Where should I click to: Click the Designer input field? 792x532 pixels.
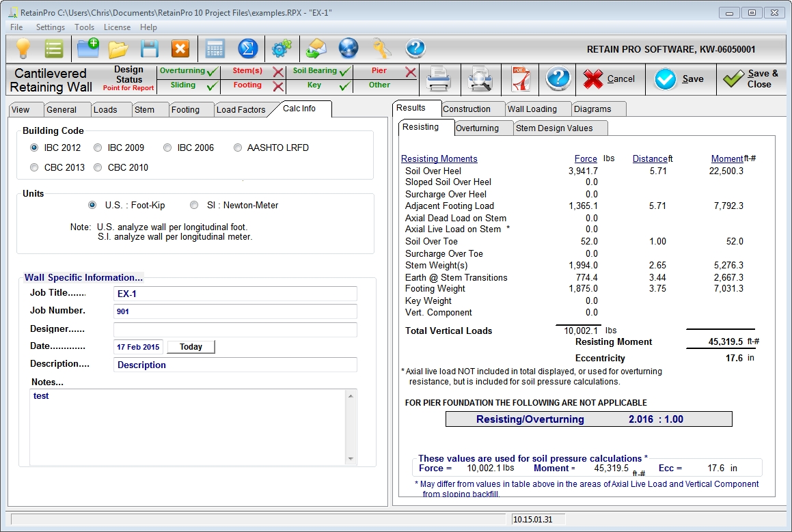coord(235,330)
